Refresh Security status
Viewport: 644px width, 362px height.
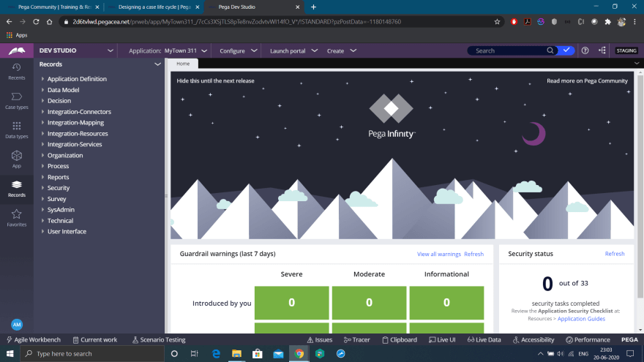[x=615, y=254]
